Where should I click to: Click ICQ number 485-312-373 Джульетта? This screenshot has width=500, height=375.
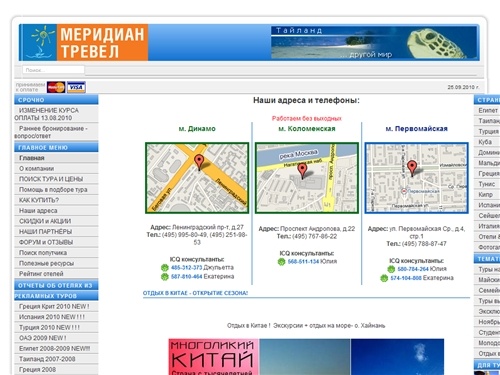(x=187, y=268)
